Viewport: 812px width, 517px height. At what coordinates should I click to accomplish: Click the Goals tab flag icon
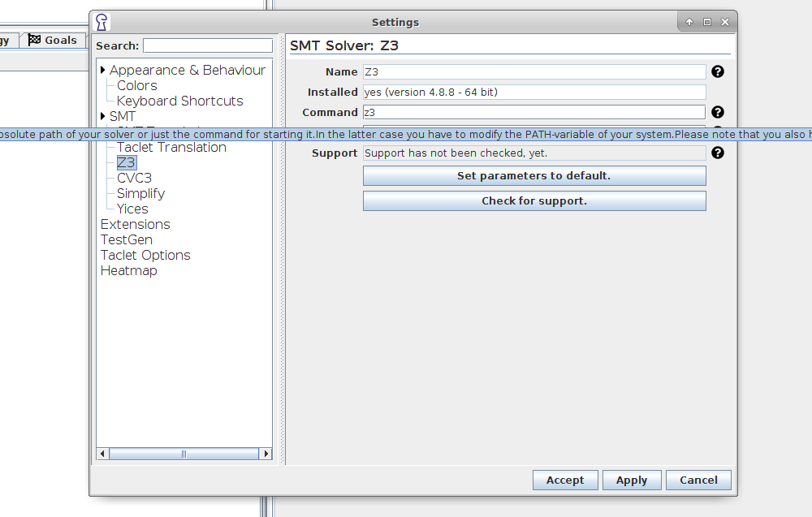34,40
